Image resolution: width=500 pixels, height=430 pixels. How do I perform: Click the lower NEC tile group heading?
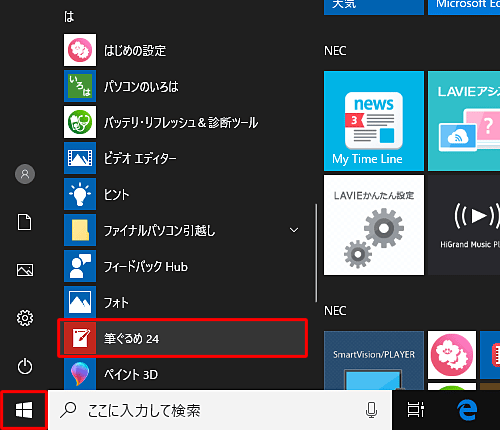pyautogui.click(x=335, y=311)
